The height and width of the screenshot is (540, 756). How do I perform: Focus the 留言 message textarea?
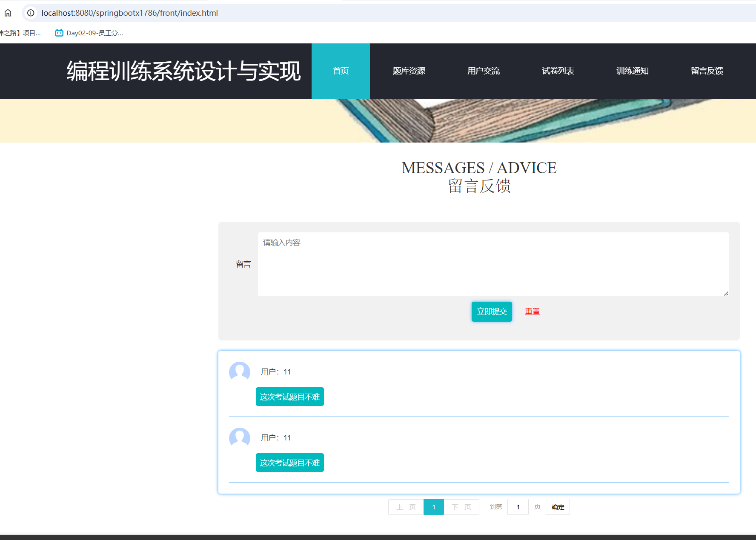(x=493, y=264)
